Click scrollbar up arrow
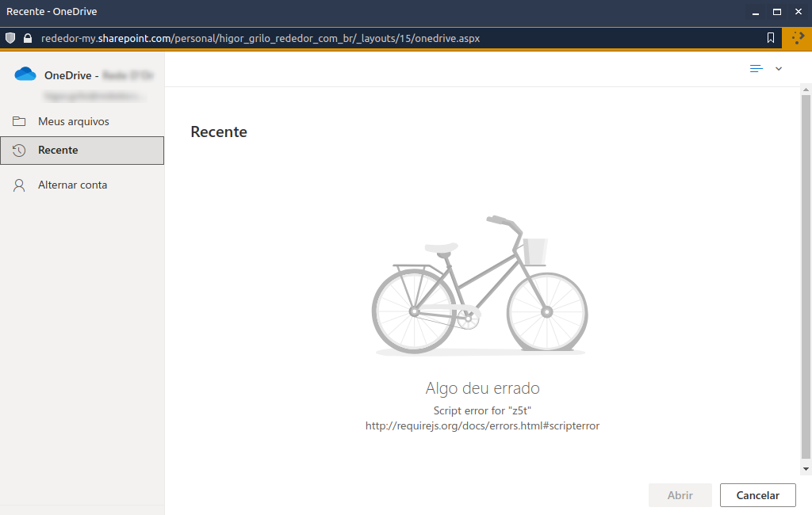 [806, 90]
